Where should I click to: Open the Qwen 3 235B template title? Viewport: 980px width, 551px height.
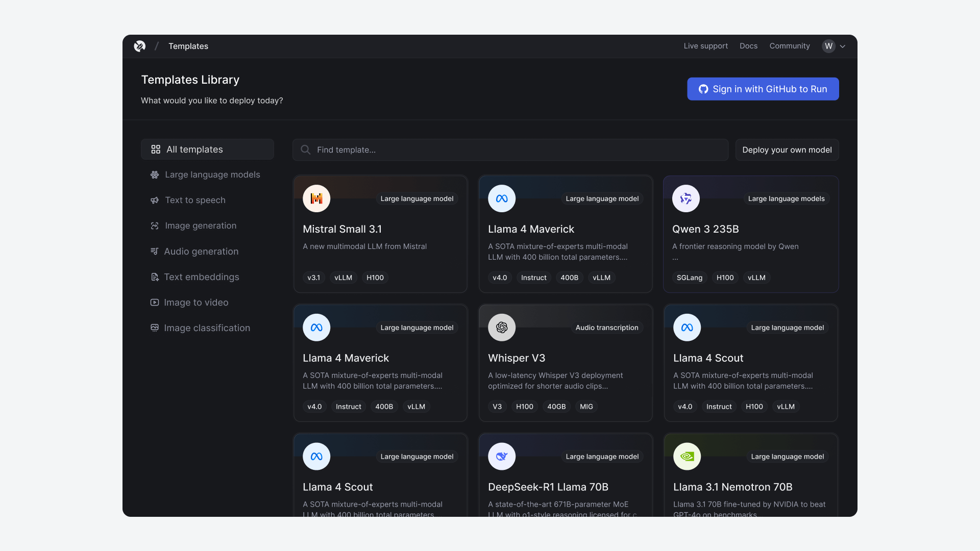click(705, 229)
